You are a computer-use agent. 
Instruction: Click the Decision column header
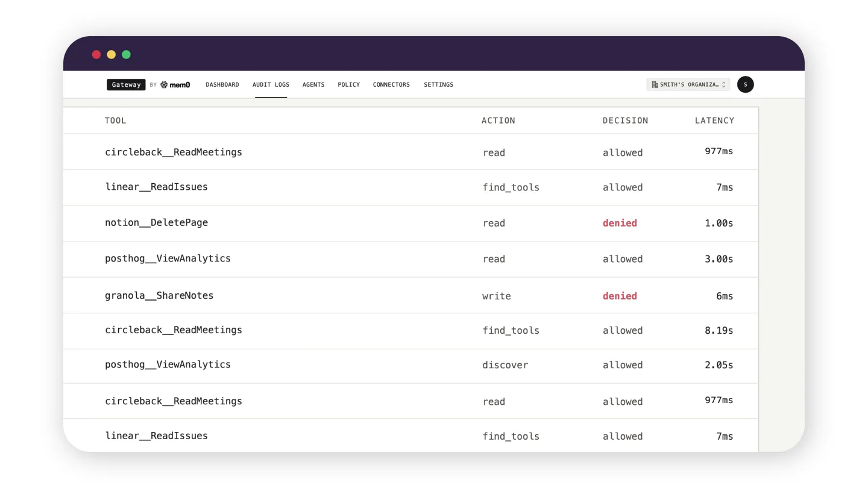pos(625,120)
